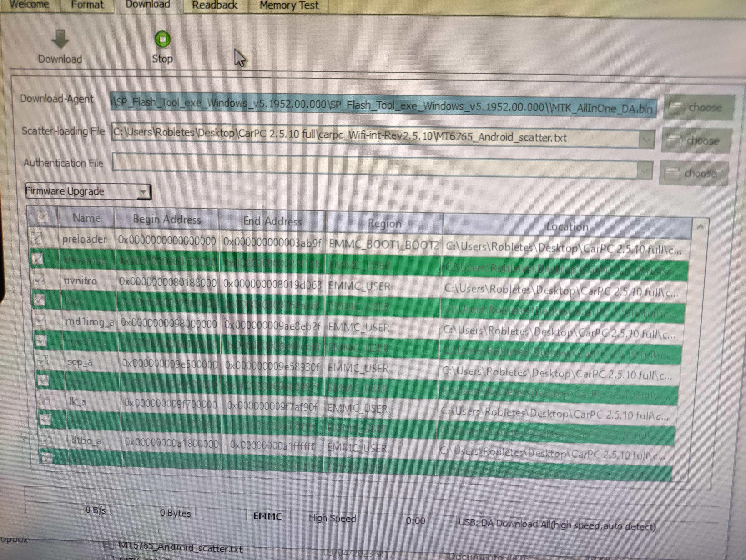The height and width of the screenshot is (560, 746).
Task: Click the preloader row location path
Action: pyautogui.click(x=564, y=249)
